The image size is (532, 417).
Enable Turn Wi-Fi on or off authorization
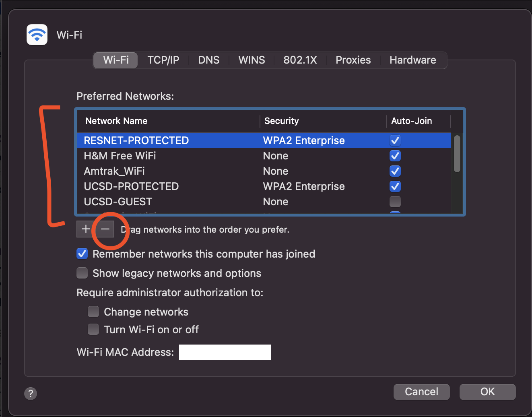coord(93,329)
